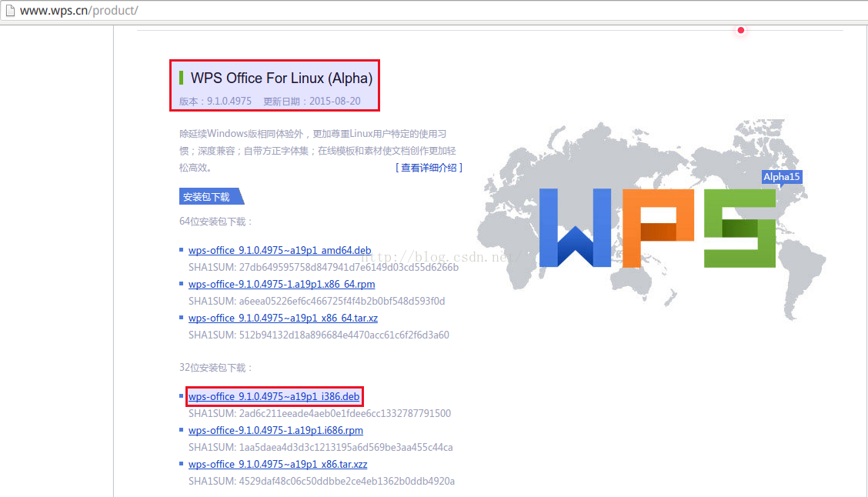Open the 查看详细介绍 details link
This screenshot has height=497, width=868.
tap(429, 167)
